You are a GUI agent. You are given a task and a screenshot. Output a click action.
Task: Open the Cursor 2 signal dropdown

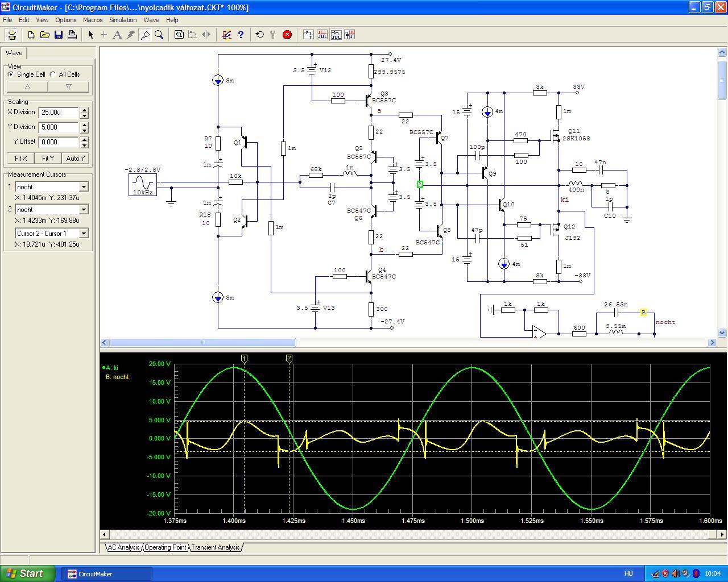click(x=84, y=210)
